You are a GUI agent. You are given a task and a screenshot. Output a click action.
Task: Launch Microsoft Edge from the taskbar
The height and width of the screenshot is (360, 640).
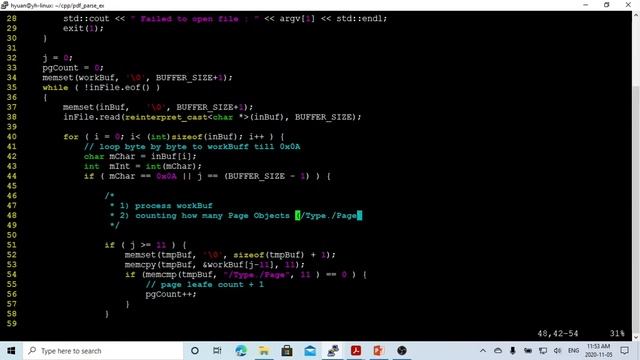tap(241, 351)
